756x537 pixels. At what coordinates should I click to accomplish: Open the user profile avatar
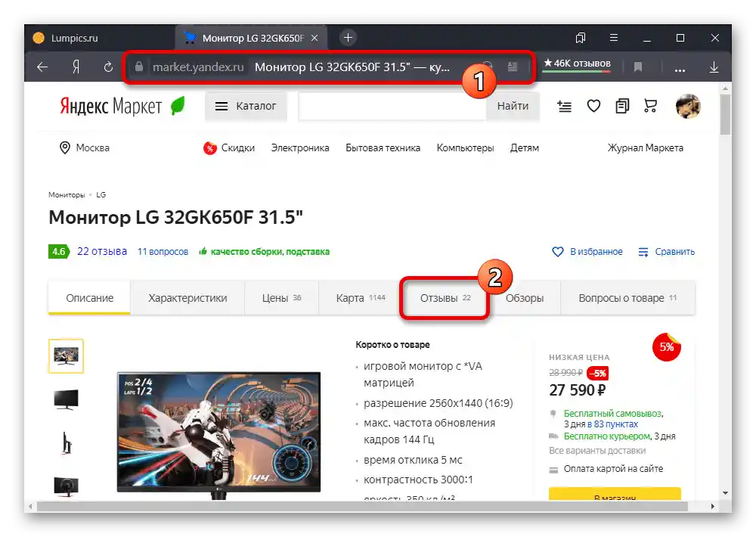click(688, 106)
